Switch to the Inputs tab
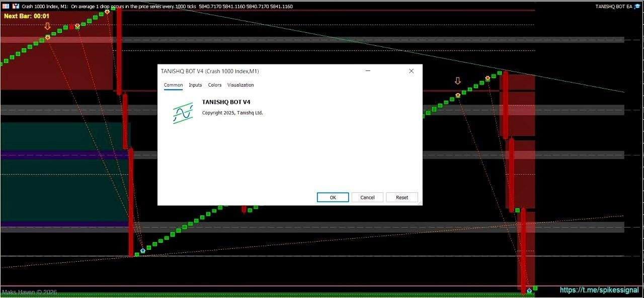The image size is (644, 298). tap(195, 85)
